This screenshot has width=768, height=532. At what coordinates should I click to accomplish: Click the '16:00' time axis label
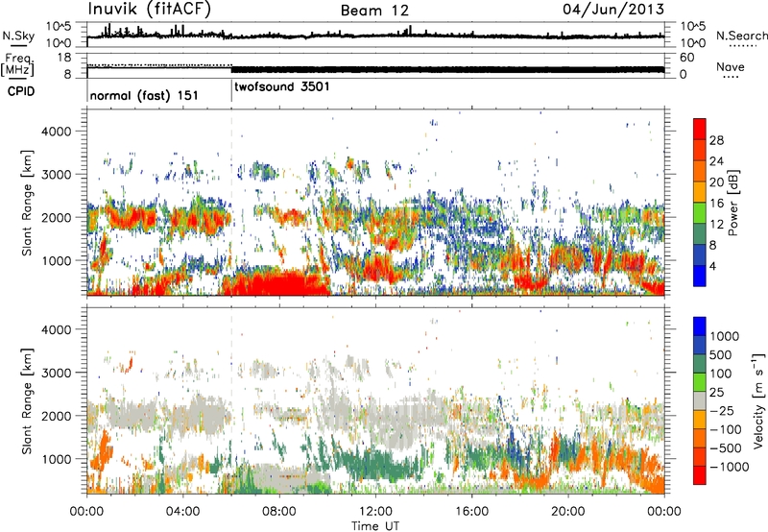[471, 512]
